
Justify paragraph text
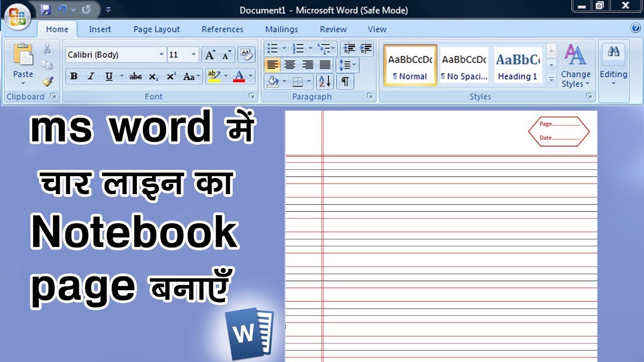(325, 64)
